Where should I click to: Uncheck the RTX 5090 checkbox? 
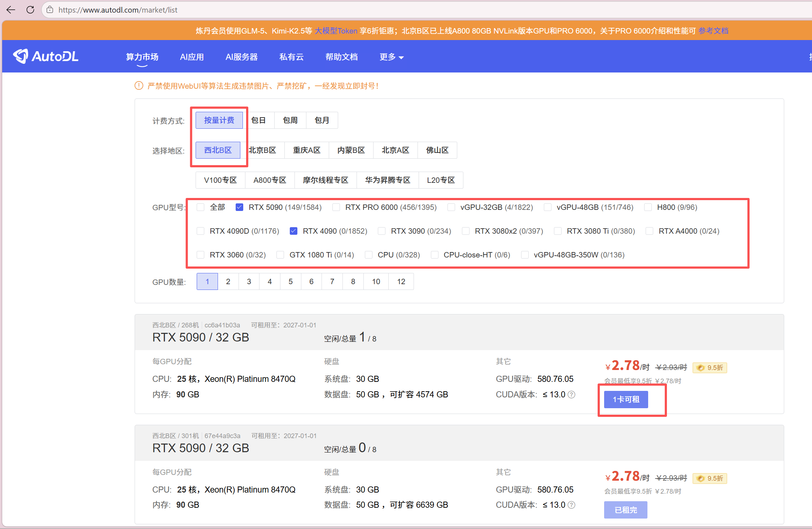pos(239,207)
